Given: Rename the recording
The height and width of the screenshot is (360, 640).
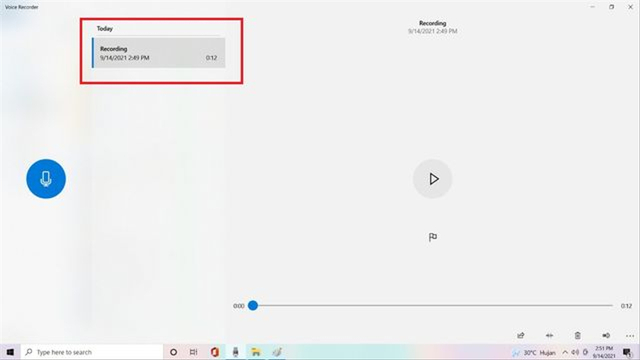Looking at the screenshot, I should click(x=606, y=336).
